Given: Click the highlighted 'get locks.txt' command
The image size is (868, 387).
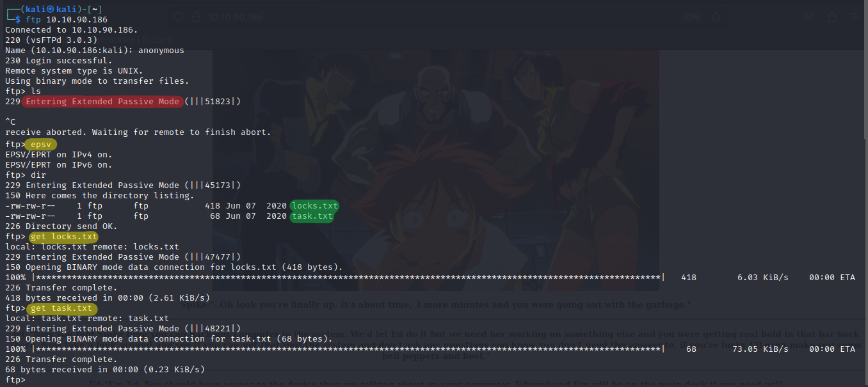Looking at the screenshot, I should 64,237.
